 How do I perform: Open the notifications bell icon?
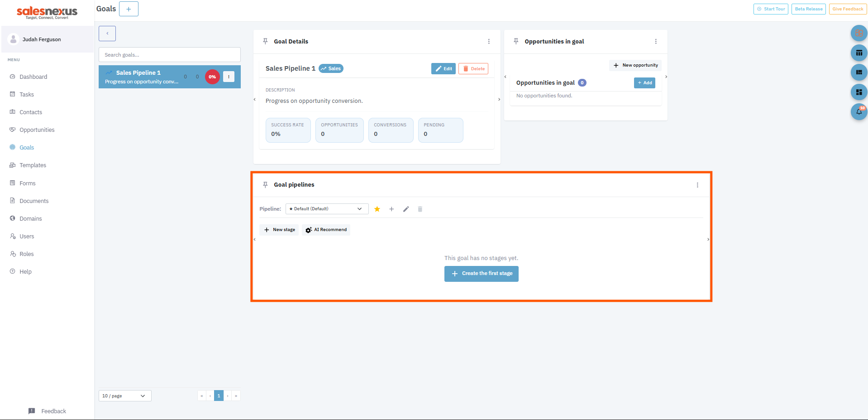858,112
